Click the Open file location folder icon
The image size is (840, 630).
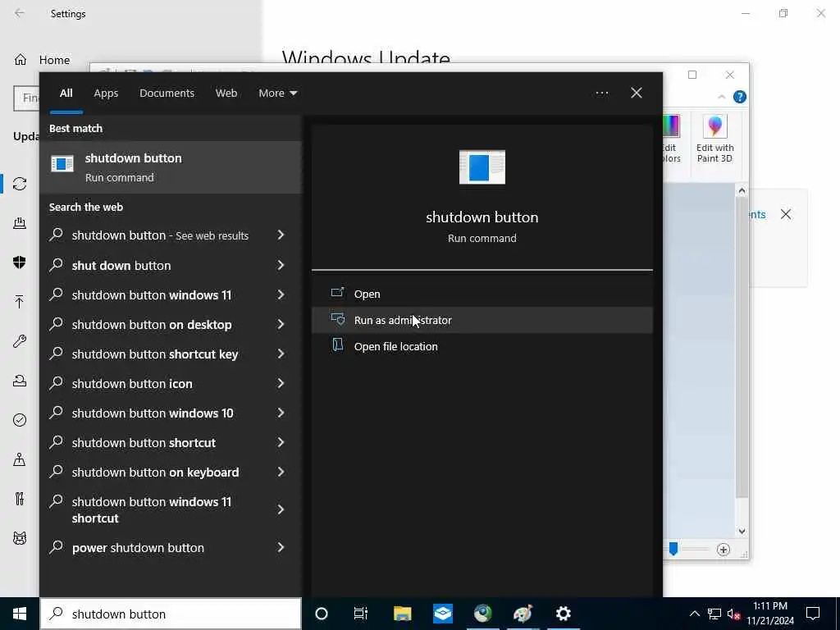click(x=337, y=345)
